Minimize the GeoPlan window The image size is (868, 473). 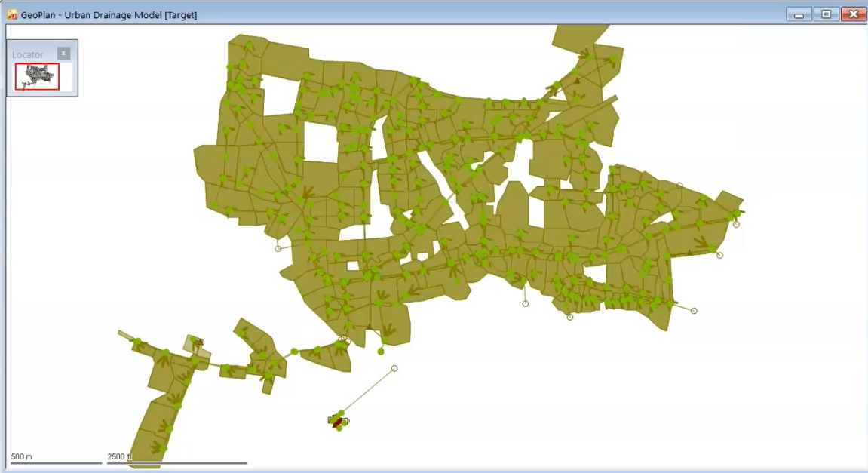tap(799, 14)
